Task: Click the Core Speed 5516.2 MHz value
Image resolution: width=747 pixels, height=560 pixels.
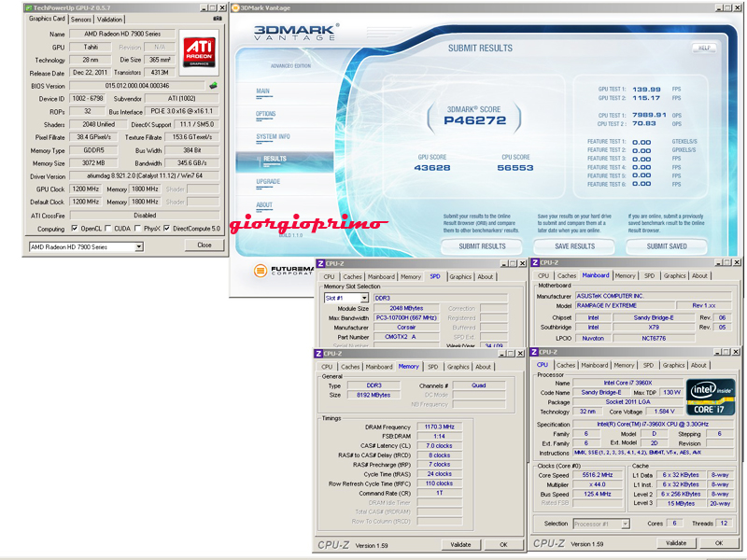Action: point(598,475)
